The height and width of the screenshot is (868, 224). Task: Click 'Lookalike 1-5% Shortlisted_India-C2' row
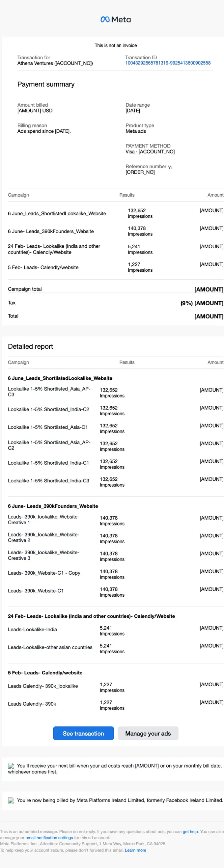pyautogui.click(x=116, y=410)
